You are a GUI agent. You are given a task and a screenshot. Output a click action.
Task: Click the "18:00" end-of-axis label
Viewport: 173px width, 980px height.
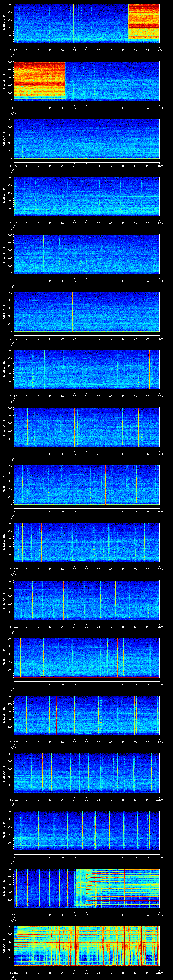tap(159, 569)
